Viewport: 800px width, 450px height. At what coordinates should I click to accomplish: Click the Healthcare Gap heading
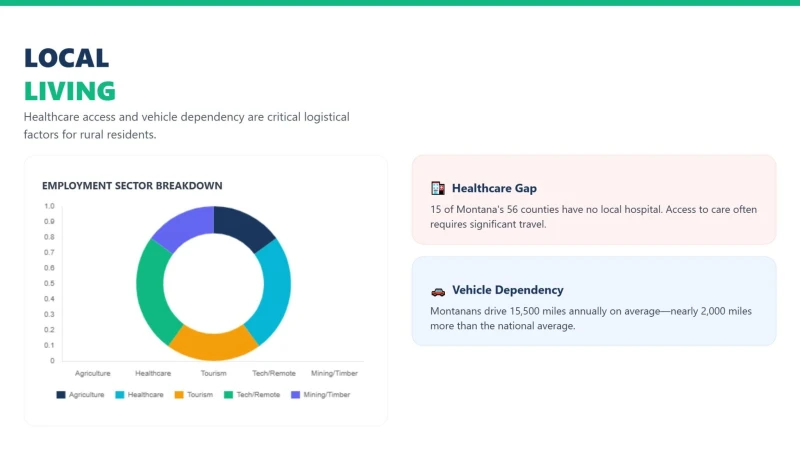pos(494,188)
